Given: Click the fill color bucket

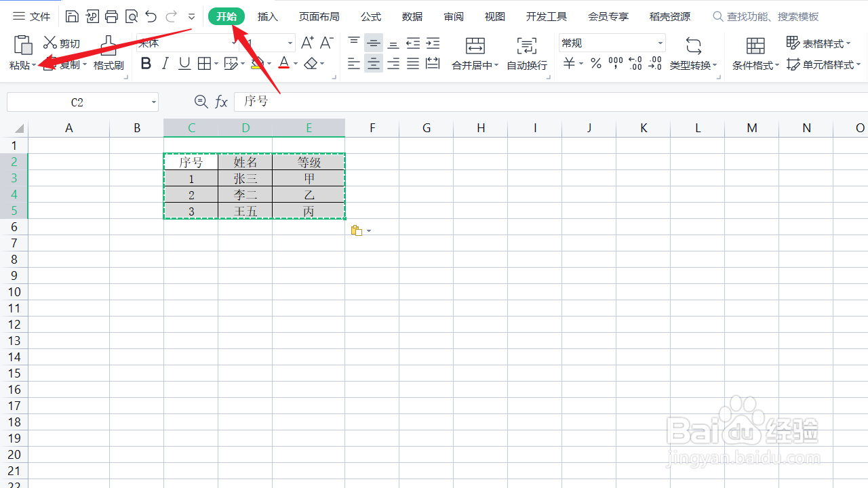Looking at the screenshot, I should [257, 64].
